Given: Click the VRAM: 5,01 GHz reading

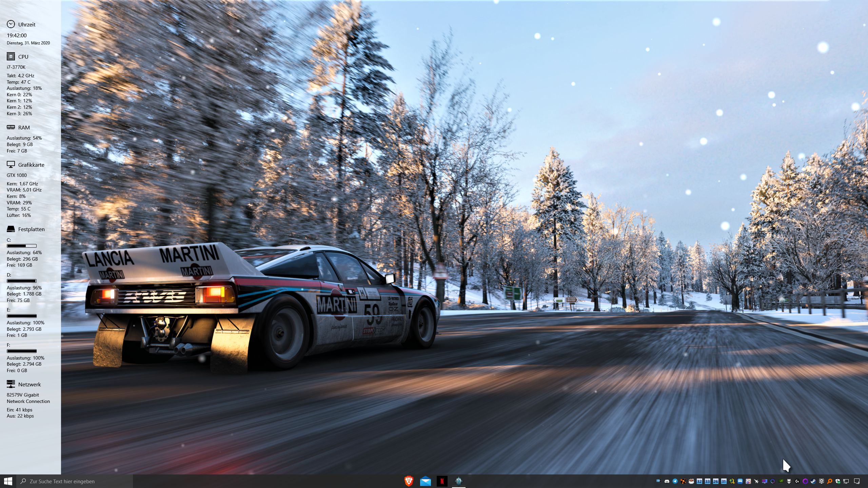Looking at the screenshot, I should (x=24, y=190).
